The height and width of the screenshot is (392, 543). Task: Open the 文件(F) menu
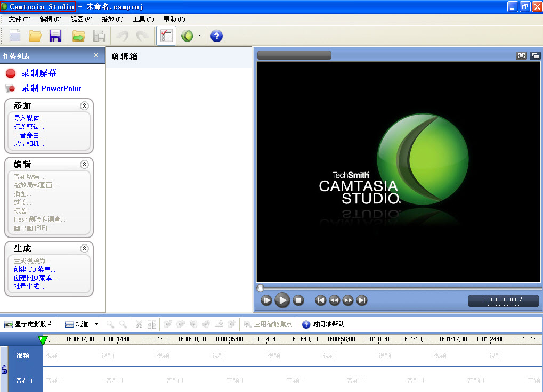click(x=20, y=19)
